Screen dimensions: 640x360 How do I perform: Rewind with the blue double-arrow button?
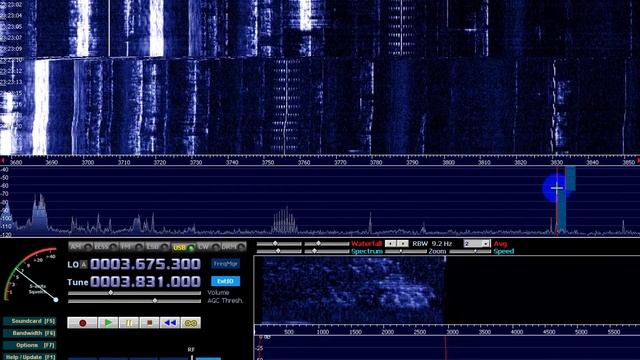point(170,323)
